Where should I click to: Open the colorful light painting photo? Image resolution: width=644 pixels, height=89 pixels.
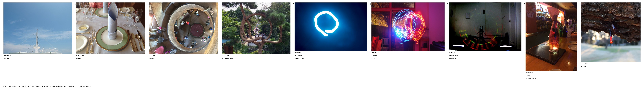(408, 27)
